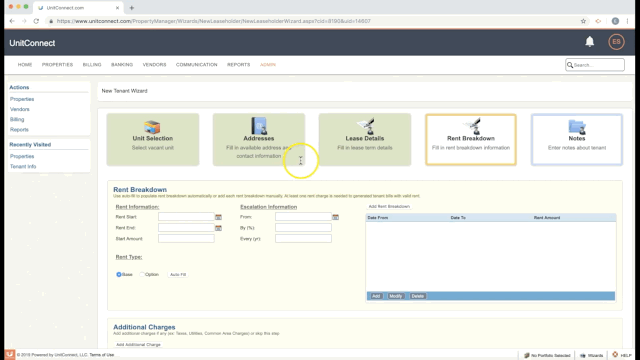Click the Rent End input field
The image size is (640, 360).
pos(186,228)
